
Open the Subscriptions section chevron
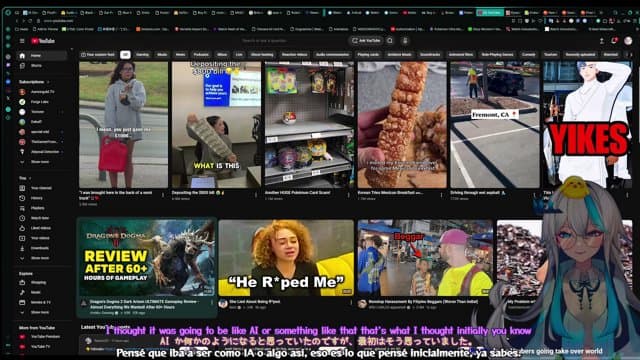(x=48, y=82)
